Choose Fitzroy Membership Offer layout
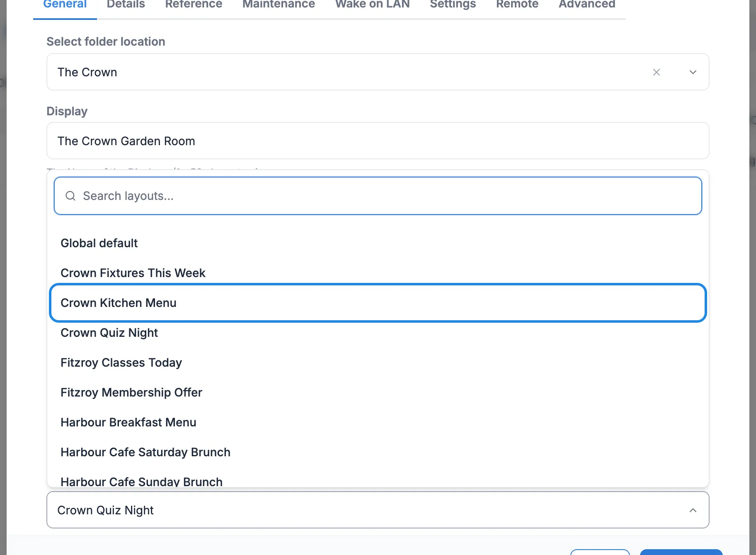 [x=378, y=392]
